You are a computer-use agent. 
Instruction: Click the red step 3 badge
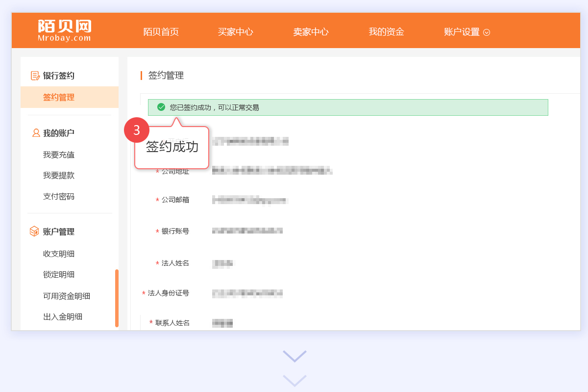(x=137, y=130)
